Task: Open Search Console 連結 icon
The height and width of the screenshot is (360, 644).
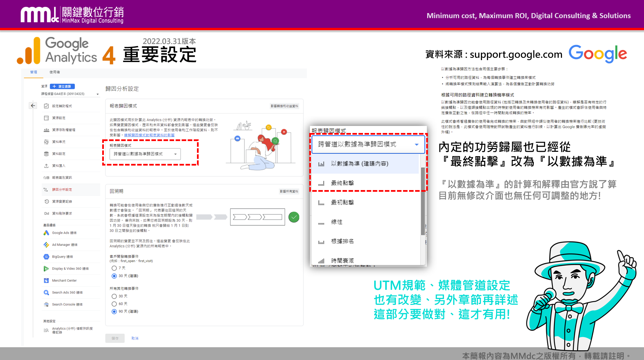Action: point(46,304)
